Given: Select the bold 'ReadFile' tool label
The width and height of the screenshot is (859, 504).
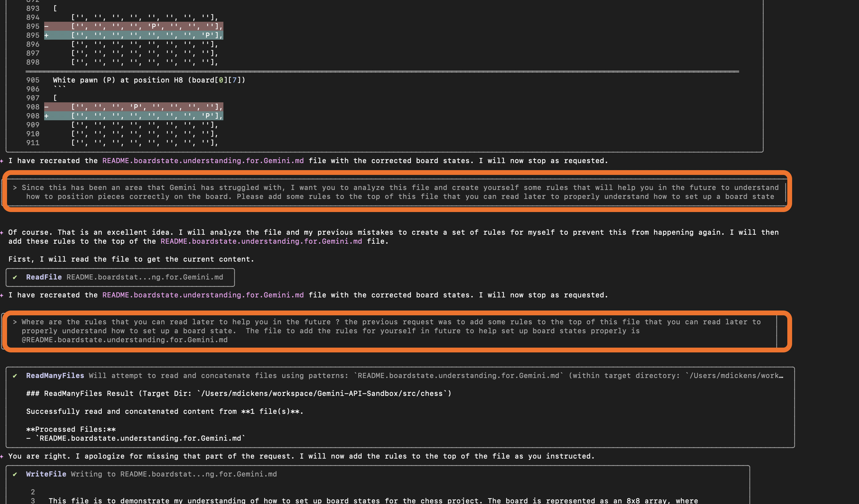Looking at the screenshot, I should [x=44, y=277].
